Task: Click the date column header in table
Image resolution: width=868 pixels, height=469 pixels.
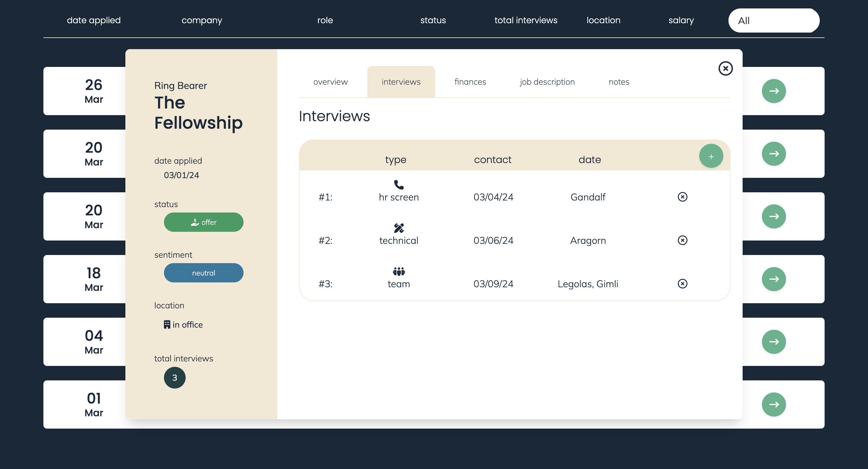Action: pyautogui.click(x=590, y=160)
